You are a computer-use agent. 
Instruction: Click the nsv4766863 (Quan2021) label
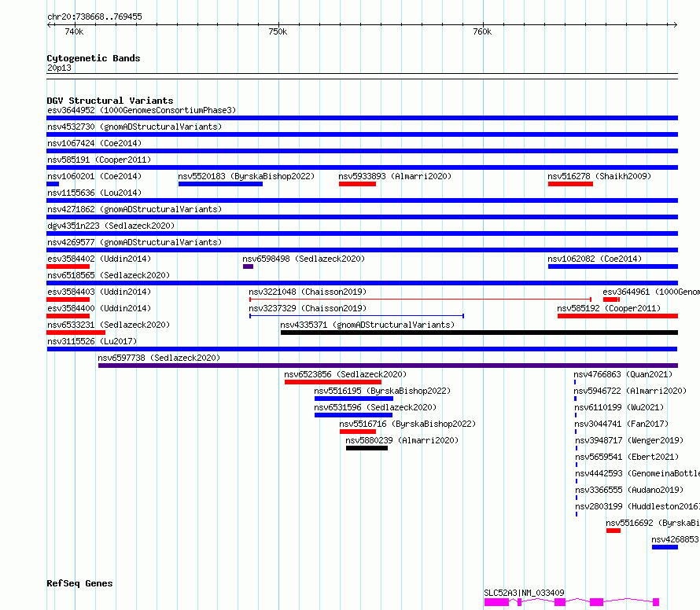click(x=623, y=374)
